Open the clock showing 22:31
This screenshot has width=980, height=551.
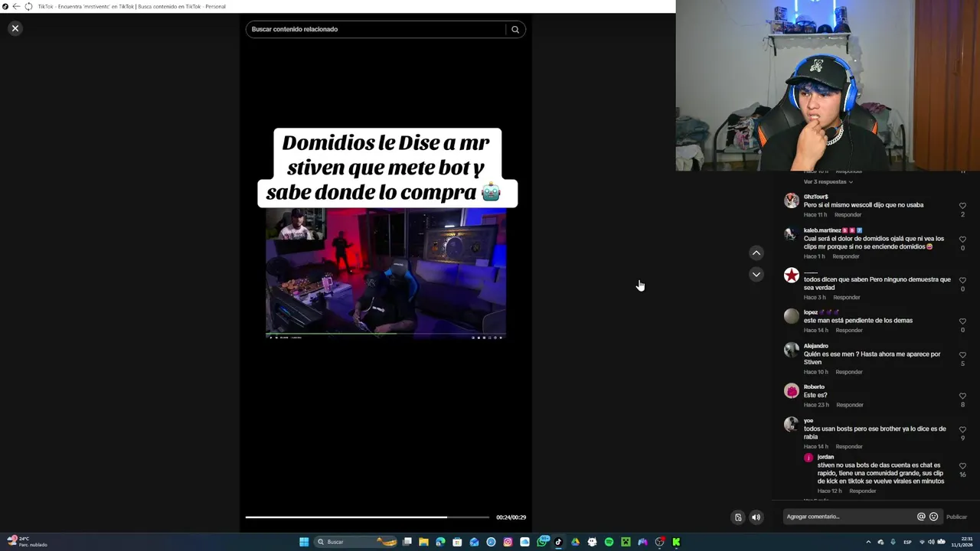point(962,542)
